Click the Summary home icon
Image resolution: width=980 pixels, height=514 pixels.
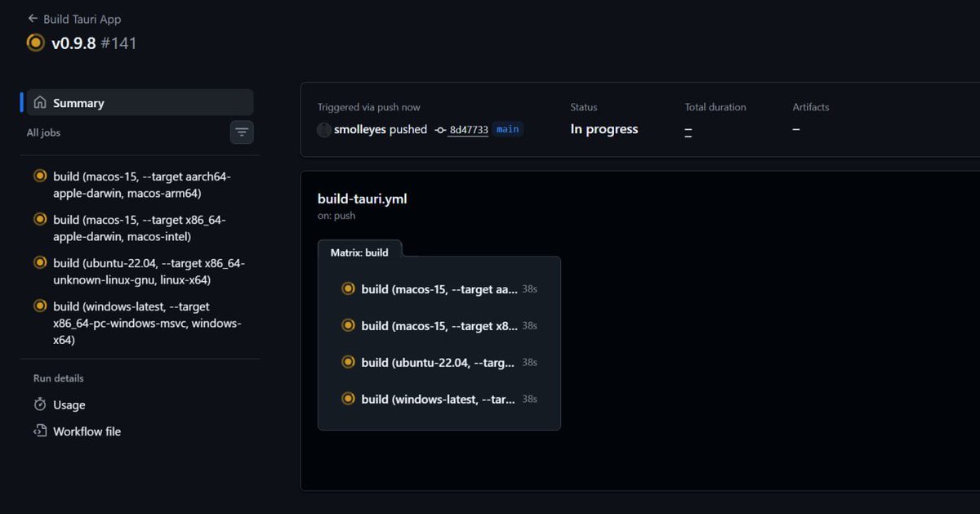pyautogui.click(x=40, y=103)
